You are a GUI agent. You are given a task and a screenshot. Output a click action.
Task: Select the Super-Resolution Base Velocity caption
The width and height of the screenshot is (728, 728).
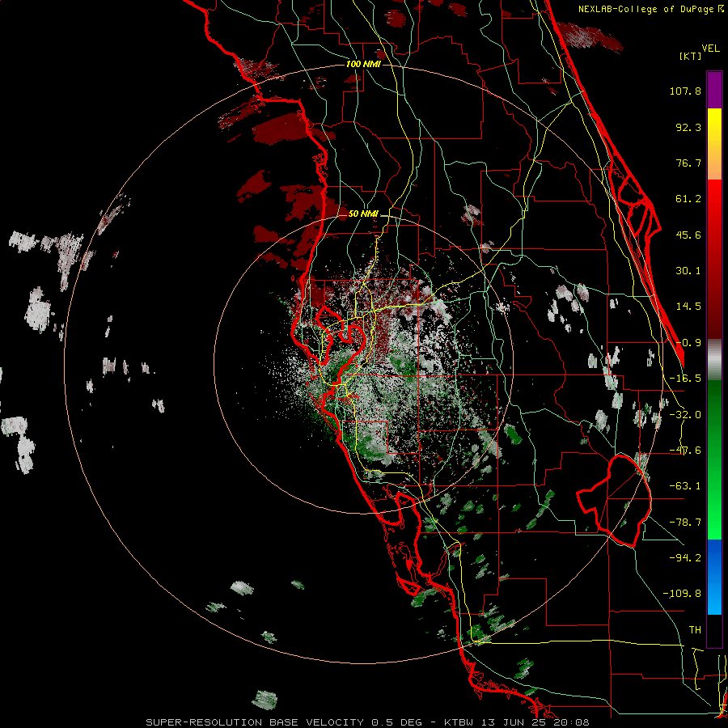(368, 722)
